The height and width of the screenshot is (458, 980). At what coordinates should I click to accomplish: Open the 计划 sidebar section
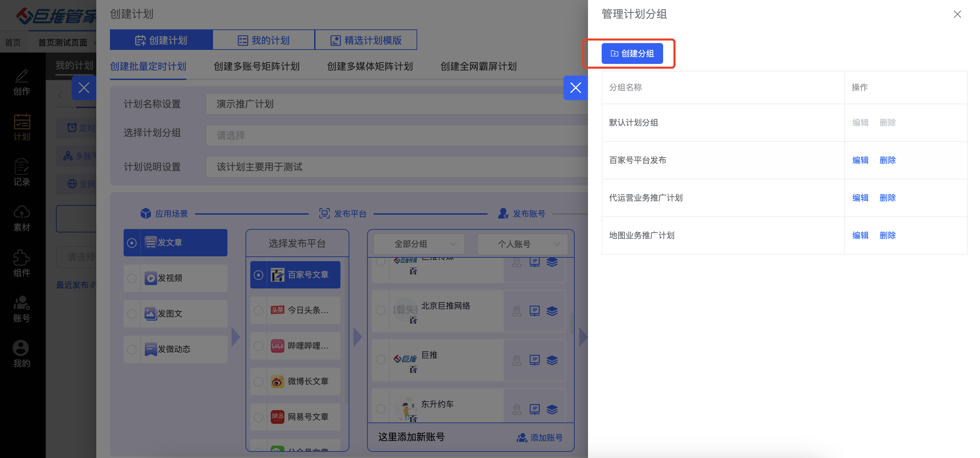click(22, 127)
